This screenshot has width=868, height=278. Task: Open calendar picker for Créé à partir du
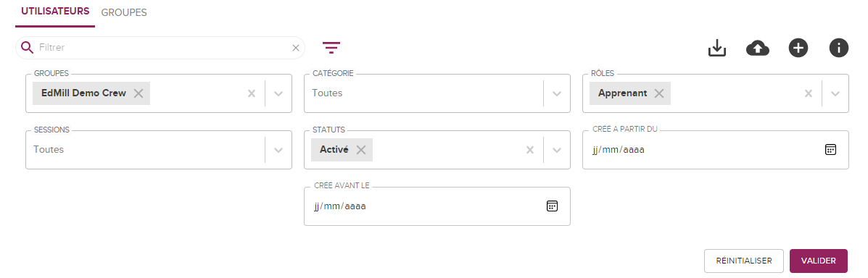pyautogui.click(x=830, y=150)
